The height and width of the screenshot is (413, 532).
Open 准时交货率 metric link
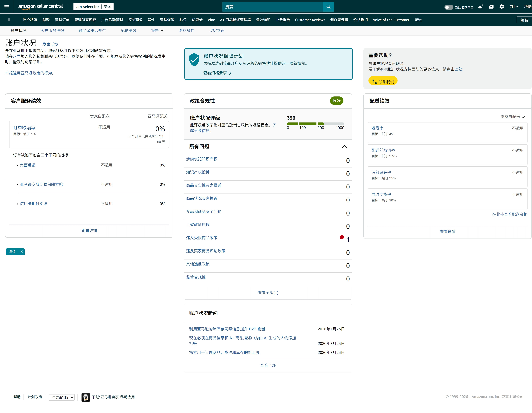coord(381,194)
